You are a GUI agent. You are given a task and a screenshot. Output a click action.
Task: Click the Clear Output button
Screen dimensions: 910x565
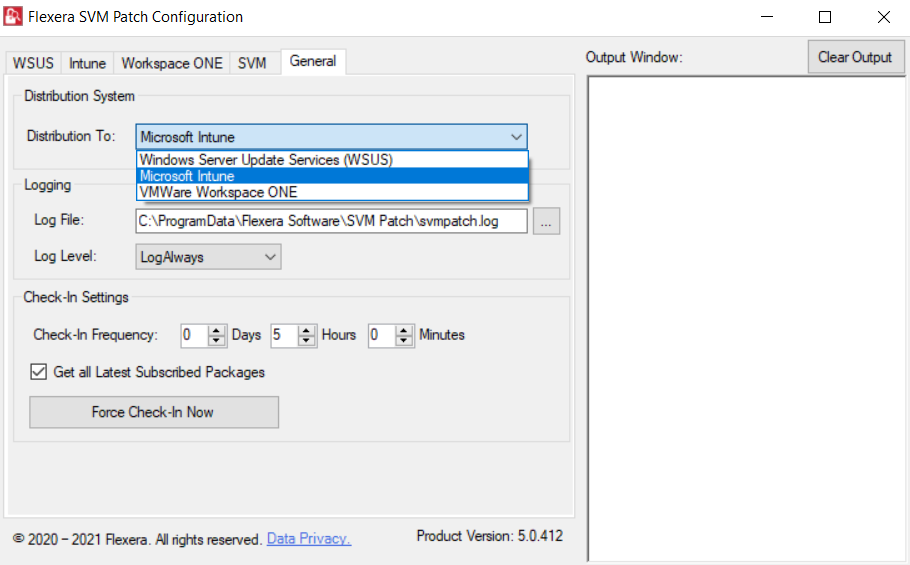pos(855,57)
